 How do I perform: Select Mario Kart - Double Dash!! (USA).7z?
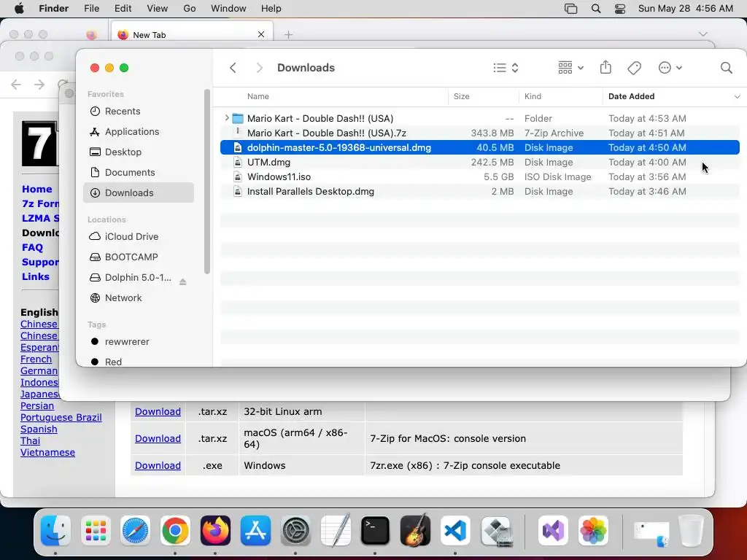(x=480, y=133)
